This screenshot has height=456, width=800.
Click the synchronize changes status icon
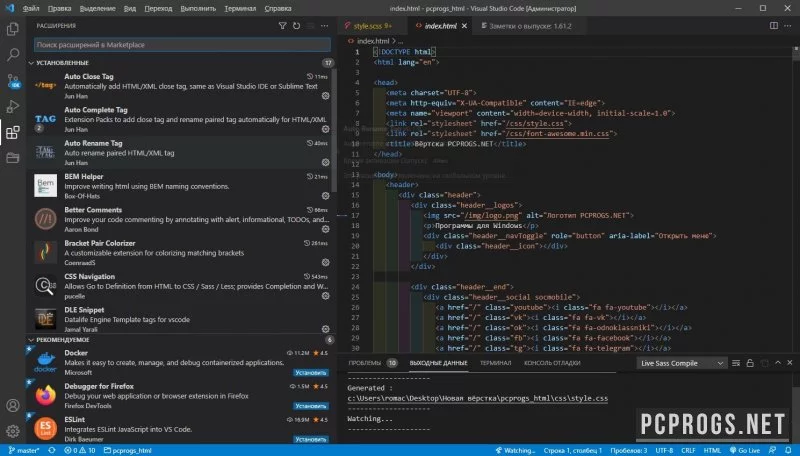(52, 450)
